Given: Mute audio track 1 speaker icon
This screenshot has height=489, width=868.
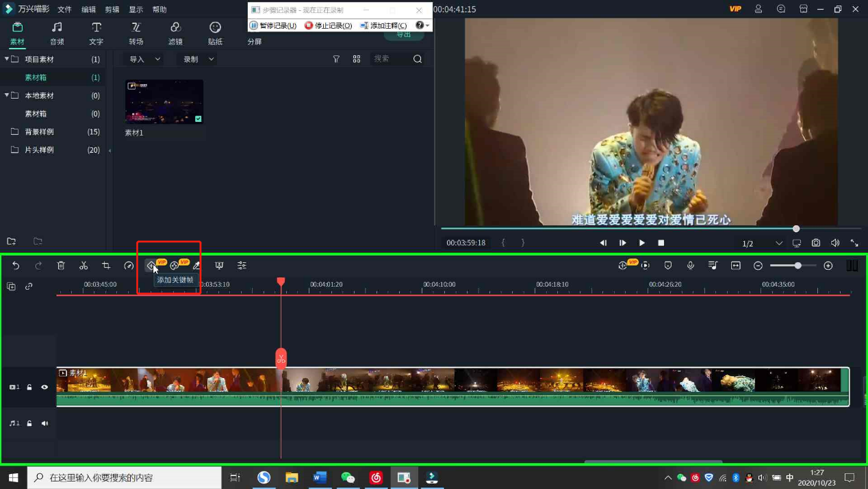Looking at the screenshot, I should [x=44, y=424].
